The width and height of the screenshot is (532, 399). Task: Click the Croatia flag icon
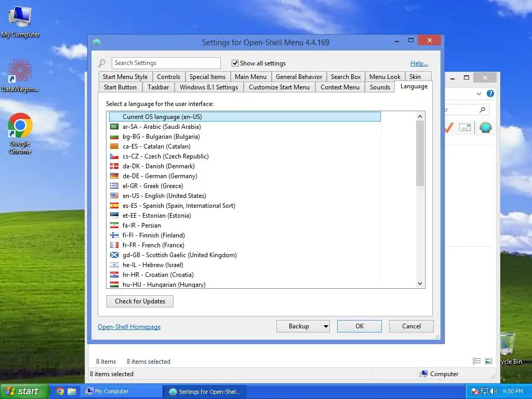click(x=114, y=274)
